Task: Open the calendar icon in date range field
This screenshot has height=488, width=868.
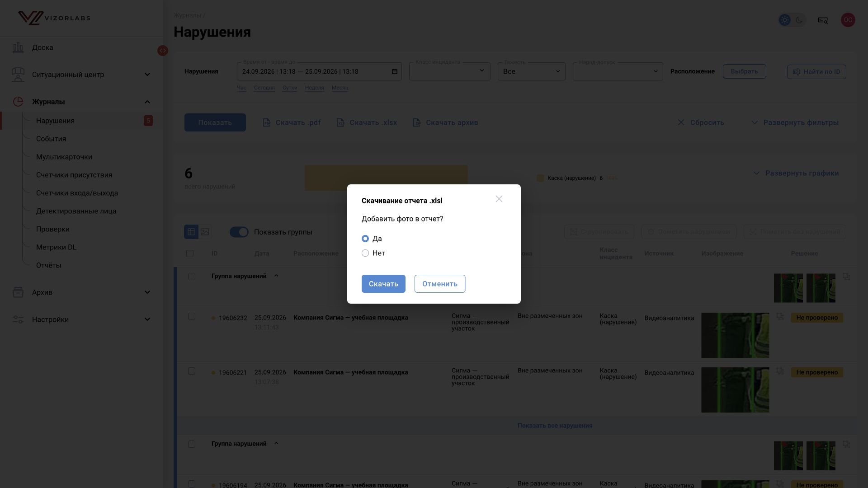Action: pyautogui.click(x=394, y=71)
